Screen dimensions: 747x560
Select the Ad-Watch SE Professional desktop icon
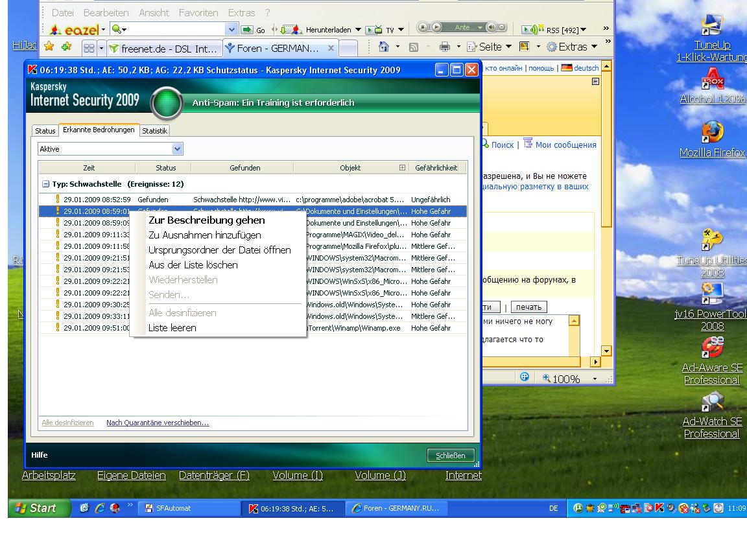712,415
